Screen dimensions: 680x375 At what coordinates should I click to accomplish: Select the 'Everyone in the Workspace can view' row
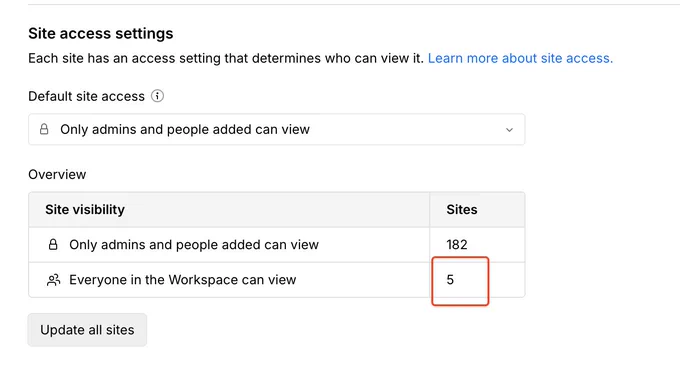(277, 280)
